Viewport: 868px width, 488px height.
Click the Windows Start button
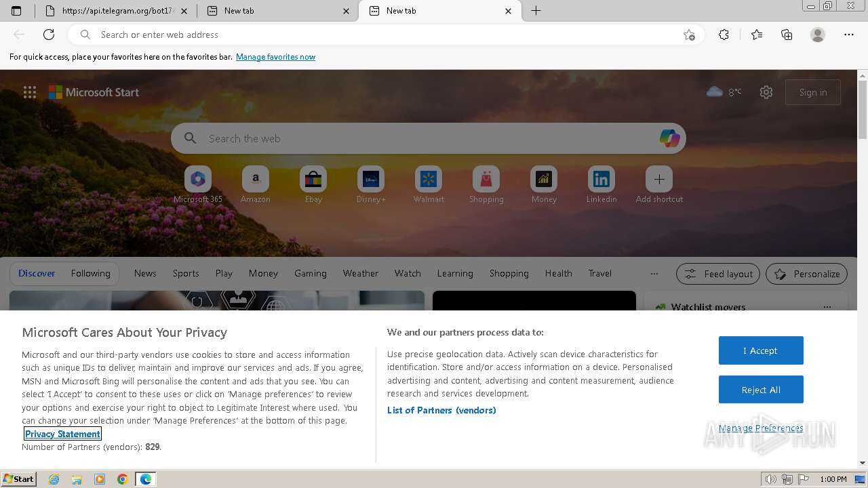click(x=18, y=479)
